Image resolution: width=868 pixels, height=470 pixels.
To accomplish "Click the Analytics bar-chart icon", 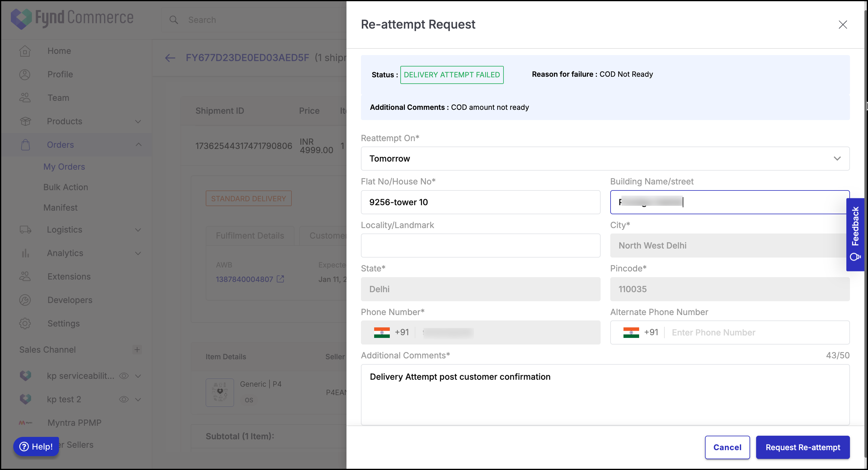I will (x=25, y=253).
